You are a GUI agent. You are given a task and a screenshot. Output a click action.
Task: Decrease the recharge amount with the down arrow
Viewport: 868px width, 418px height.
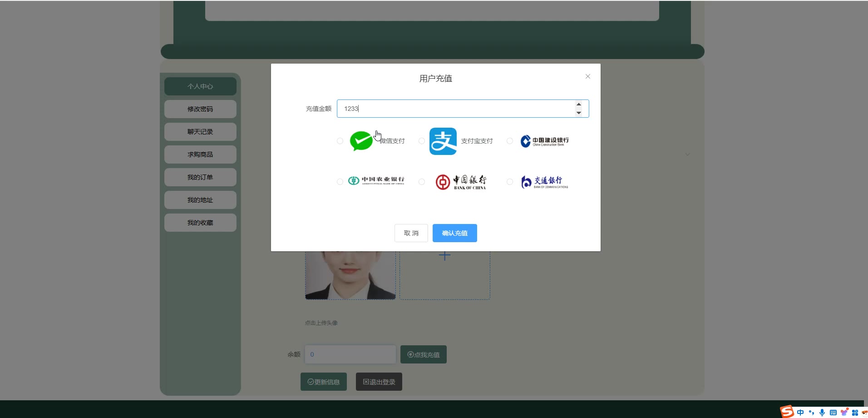[x=579, y=113]
